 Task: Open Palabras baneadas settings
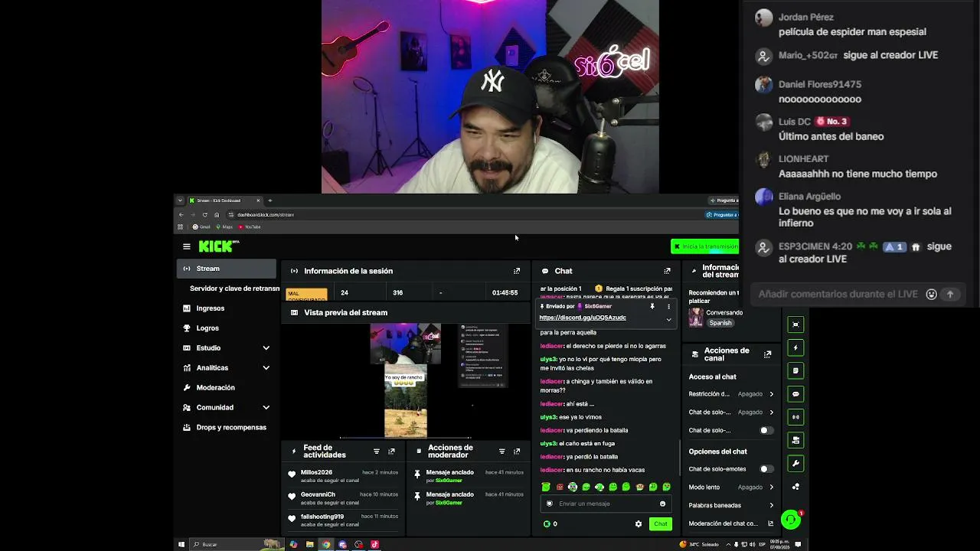pos(731,506)
